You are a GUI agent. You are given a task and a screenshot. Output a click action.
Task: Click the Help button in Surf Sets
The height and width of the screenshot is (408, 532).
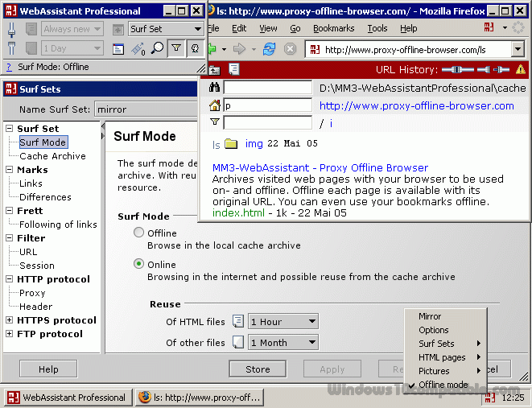coord(48,369)
